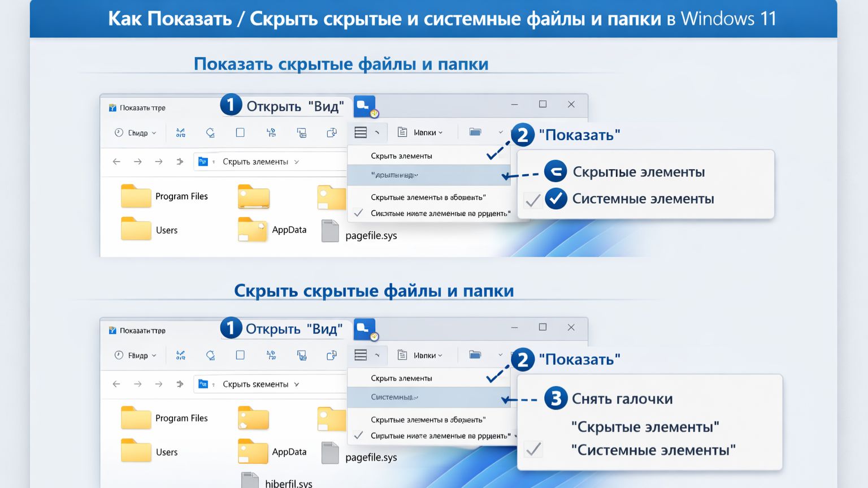Click the scissors icon in the upper Explorer toolbar
Image resolution: width=868 pixels, height=488 pixels.
coord(181,133)
